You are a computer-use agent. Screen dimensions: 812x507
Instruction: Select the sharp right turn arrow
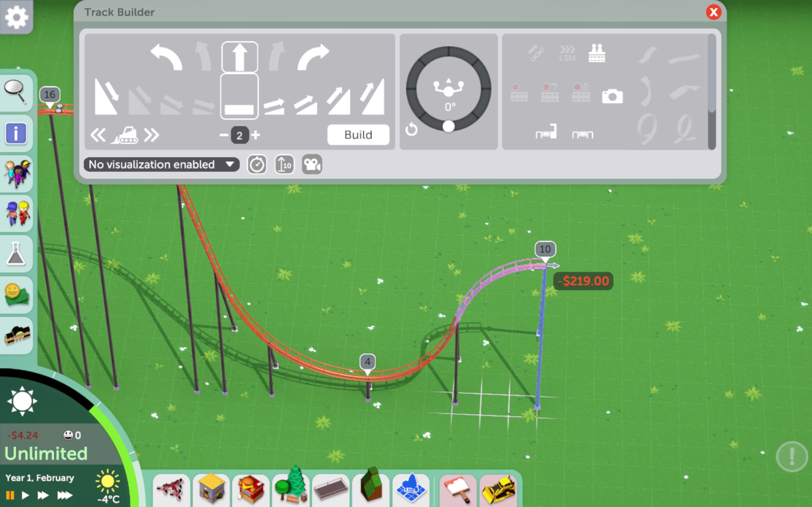[x=313, y=57]
